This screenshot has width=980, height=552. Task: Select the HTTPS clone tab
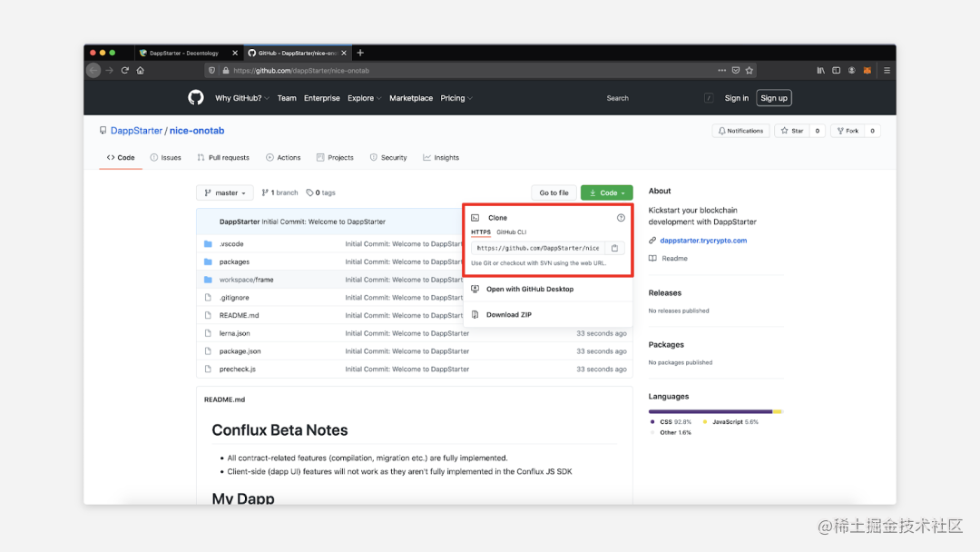[x=481, y=232]
